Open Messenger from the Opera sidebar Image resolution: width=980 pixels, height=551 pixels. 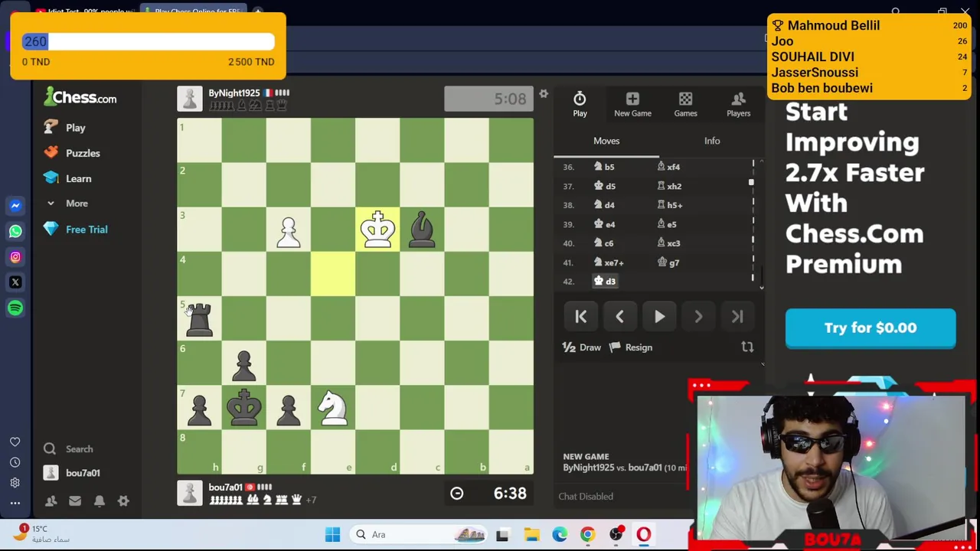point(15,206)
